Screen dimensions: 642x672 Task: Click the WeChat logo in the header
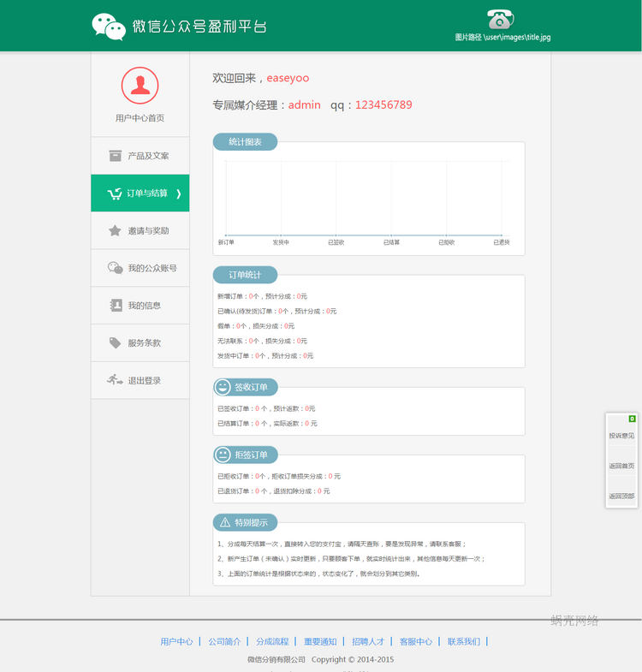click(109, 27)
